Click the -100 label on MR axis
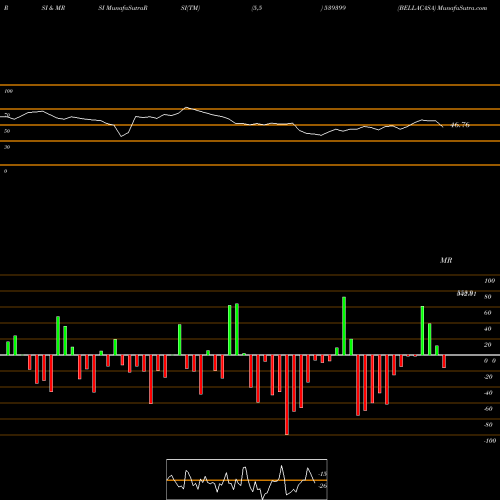The width and height of the screenshot is (500, 500). 490,441
